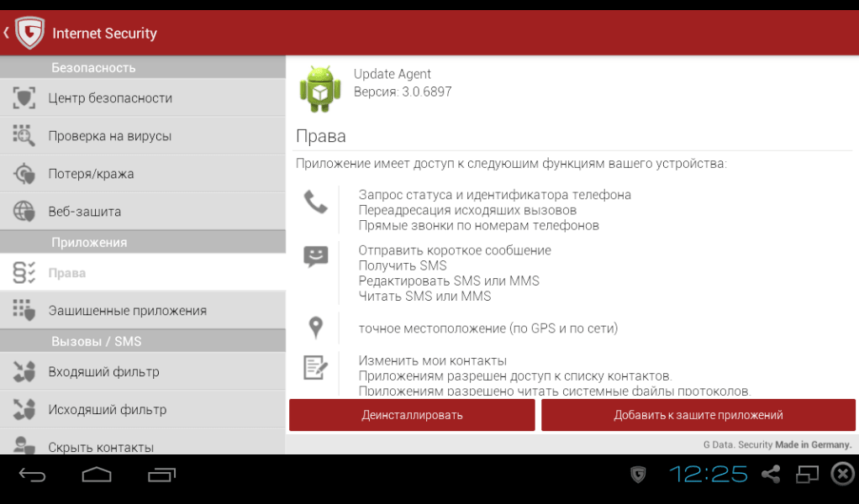This screenshot has width=859, height=504.
Task: Click the G Data shield logo in header
Action: click(28, 34)
